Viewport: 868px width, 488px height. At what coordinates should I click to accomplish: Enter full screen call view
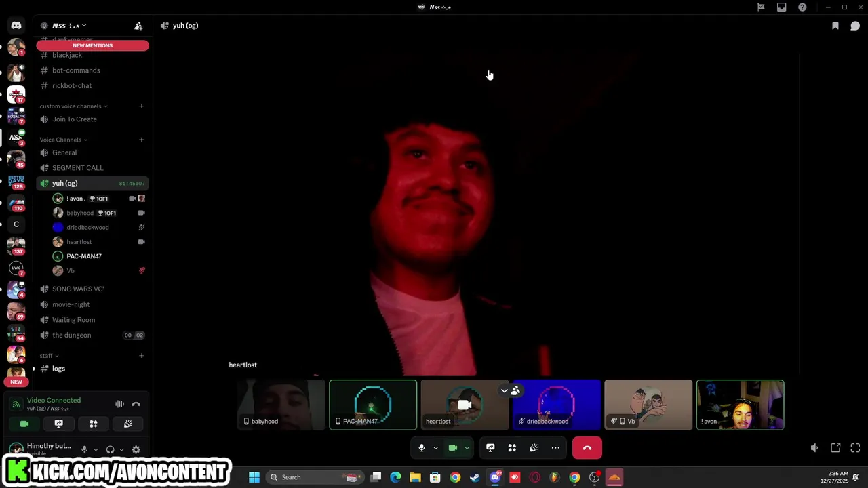click(x=855, y=448)
